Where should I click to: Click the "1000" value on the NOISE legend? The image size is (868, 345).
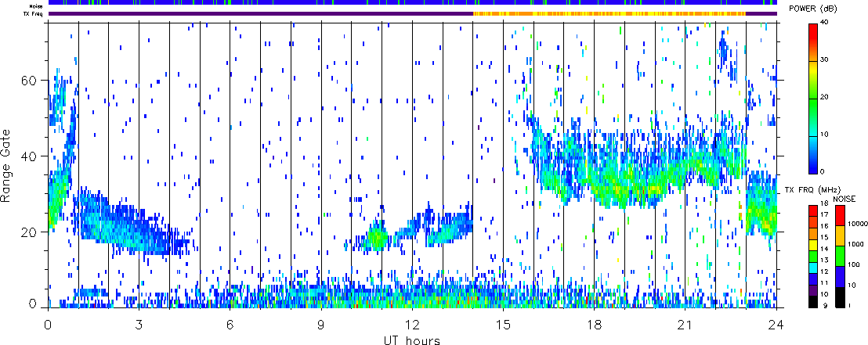point(855,244)
